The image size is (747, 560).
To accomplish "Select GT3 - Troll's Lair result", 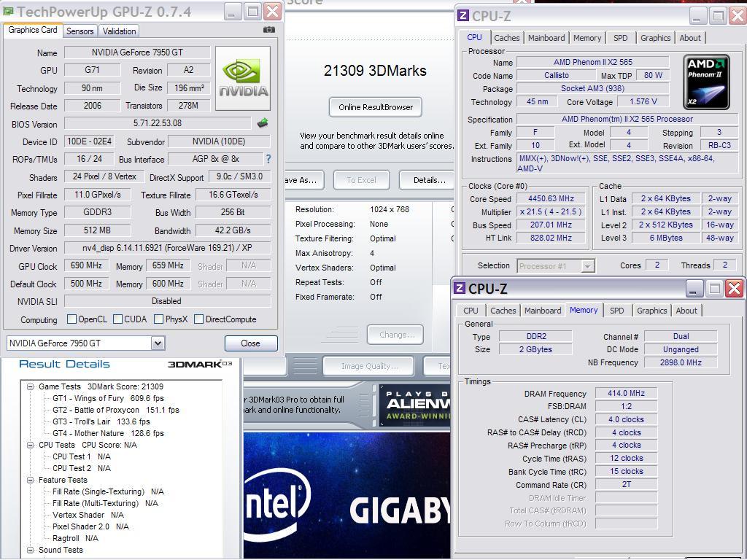I will 101,421.
